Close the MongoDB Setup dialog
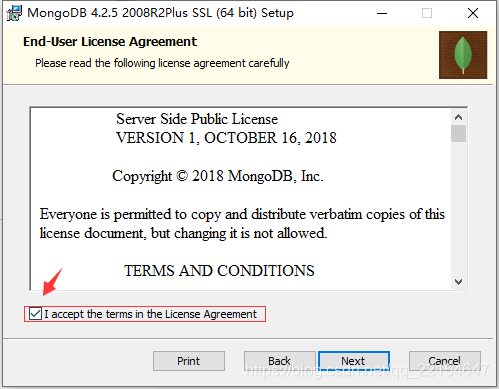The image size is (499, 389). pyautogui.click(x=473, y=13)
